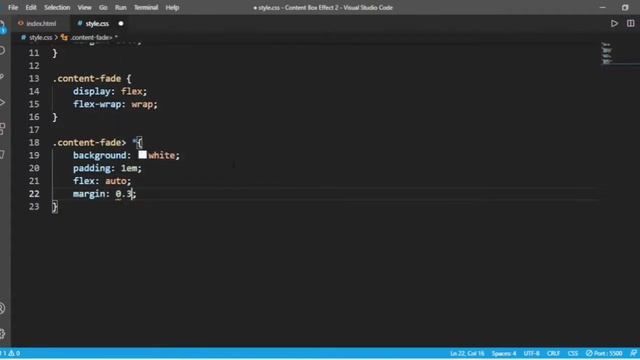
Task: Open the Explorer view in the activity bar
Action: [x=2, y=27]
